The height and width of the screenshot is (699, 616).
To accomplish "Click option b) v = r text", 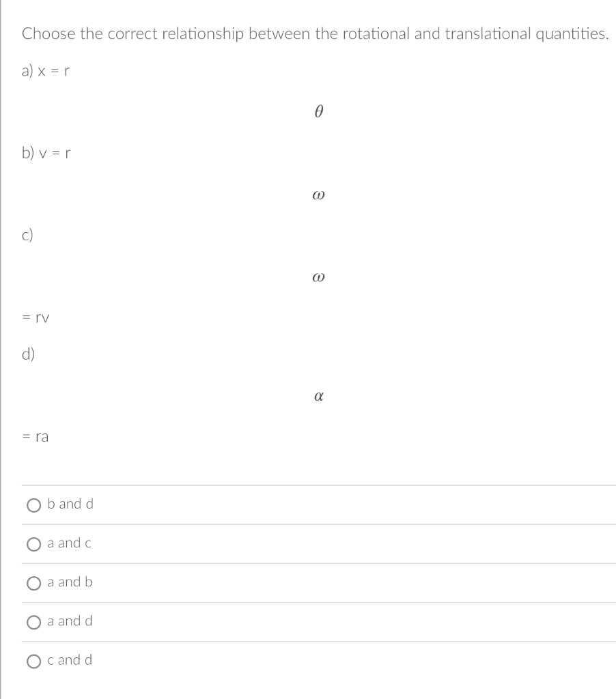I will point(46,153).
